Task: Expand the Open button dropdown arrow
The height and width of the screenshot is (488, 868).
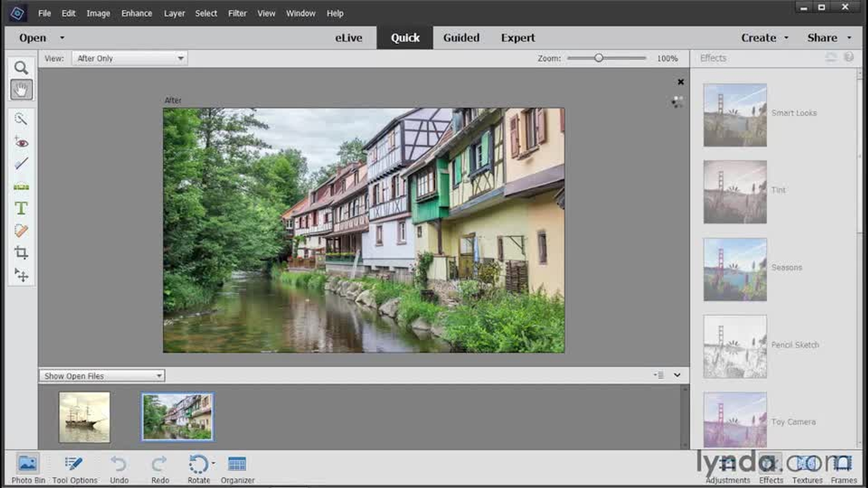Action: 62,38
